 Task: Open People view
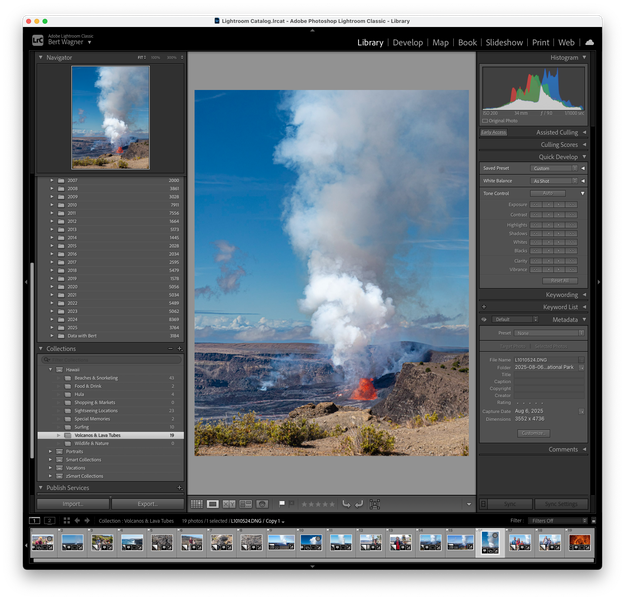pos(262,504)
